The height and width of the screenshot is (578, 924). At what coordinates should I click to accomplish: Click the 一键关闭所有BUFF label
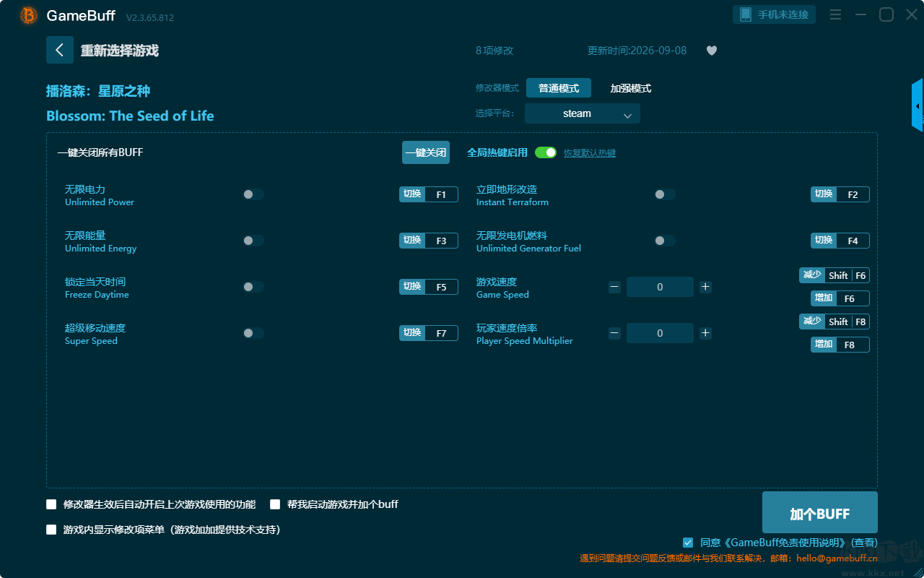coord(100,152)
